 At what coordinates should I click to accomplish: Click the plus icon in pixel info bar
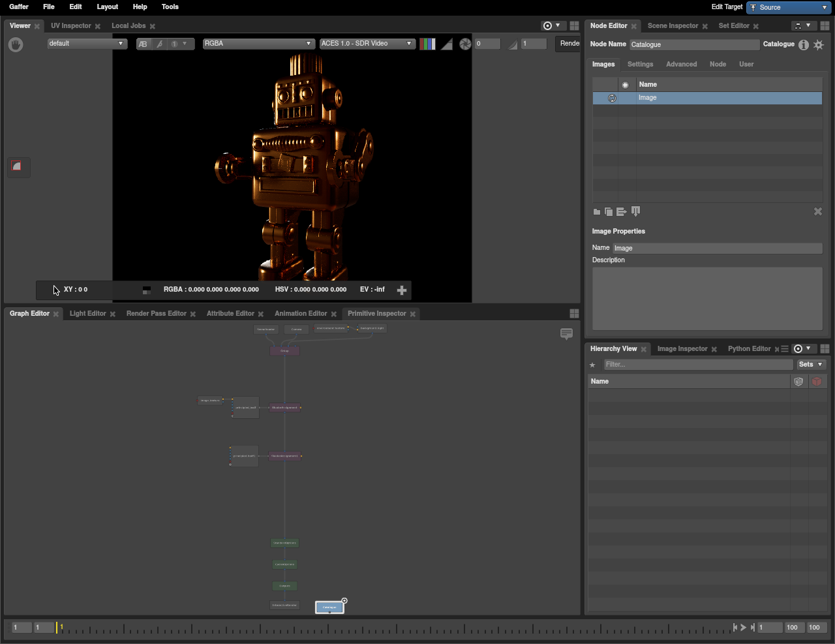pyautogui.click(x=402, y=290)
